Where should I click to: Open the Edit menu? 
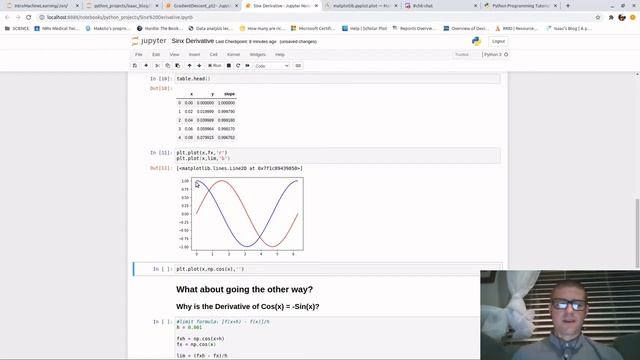point(156,54)
